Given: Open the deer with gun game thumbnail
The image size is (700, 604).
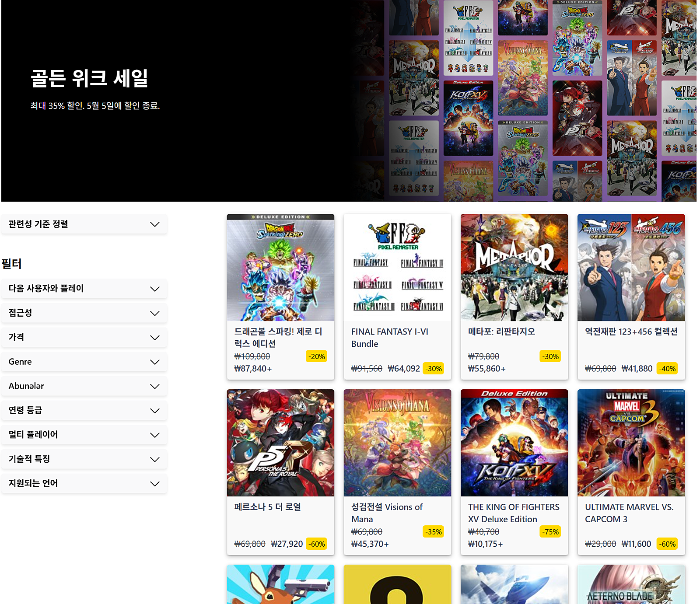Looking at the screenshot, I should pyautogui.click(x=280, y=584).
